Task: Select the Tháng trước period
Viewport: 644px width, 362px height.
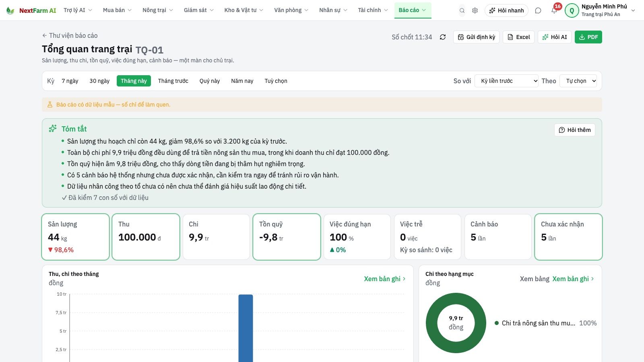Action: pos(173,81)
